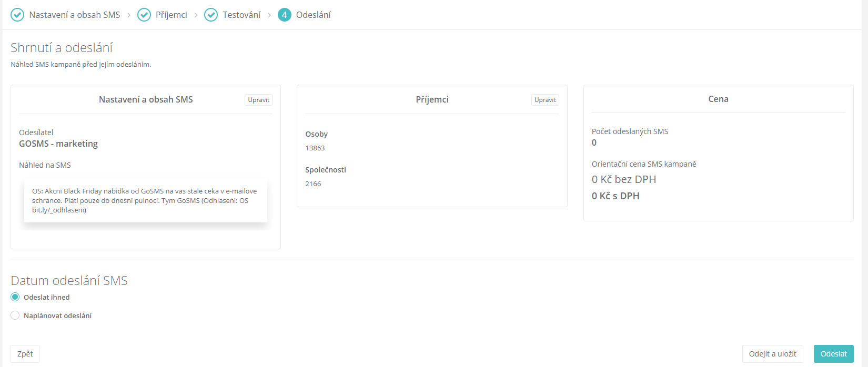868x367 pixels.
Task: Click the step 4 number badge
Action: pyautogui.click(x=285, y=15)
